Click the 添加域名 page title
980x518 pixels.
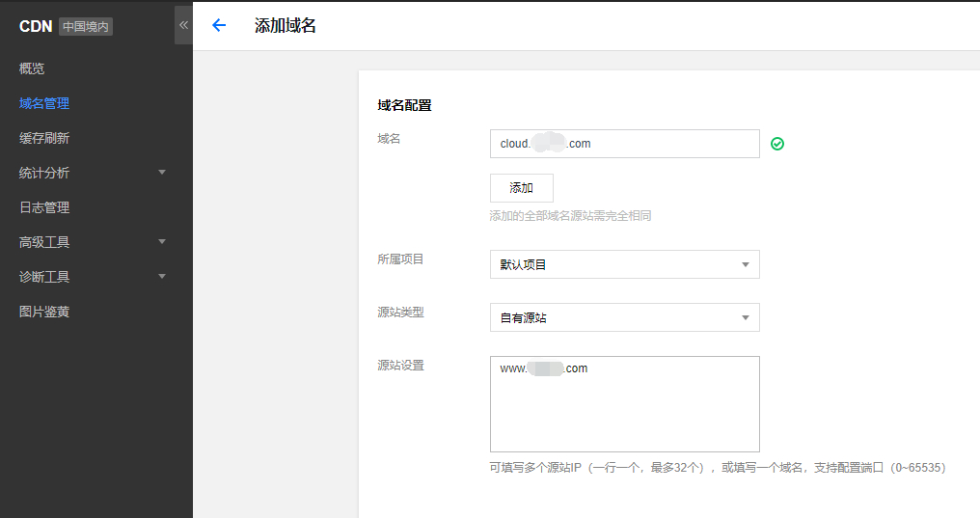285,26
